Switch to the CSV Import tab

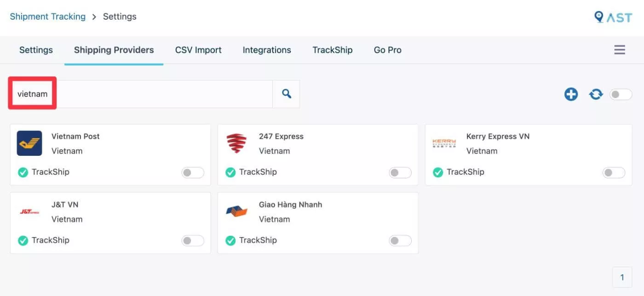198,50
